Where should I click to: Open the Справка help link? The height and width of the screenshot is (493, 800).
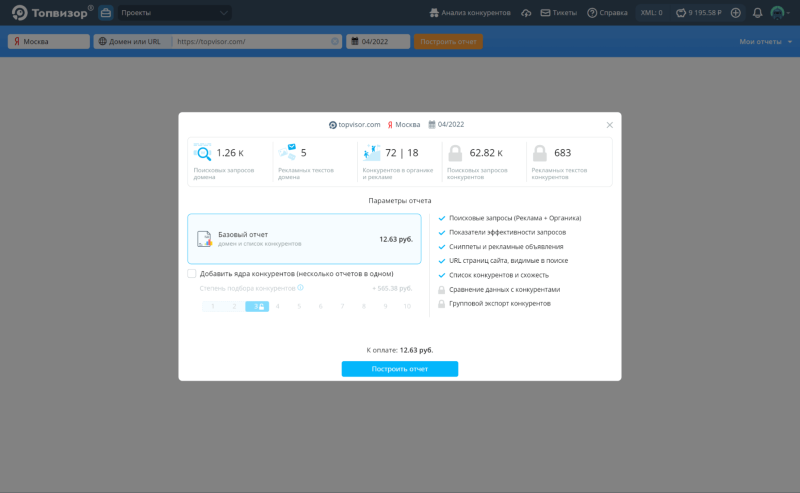607,13
